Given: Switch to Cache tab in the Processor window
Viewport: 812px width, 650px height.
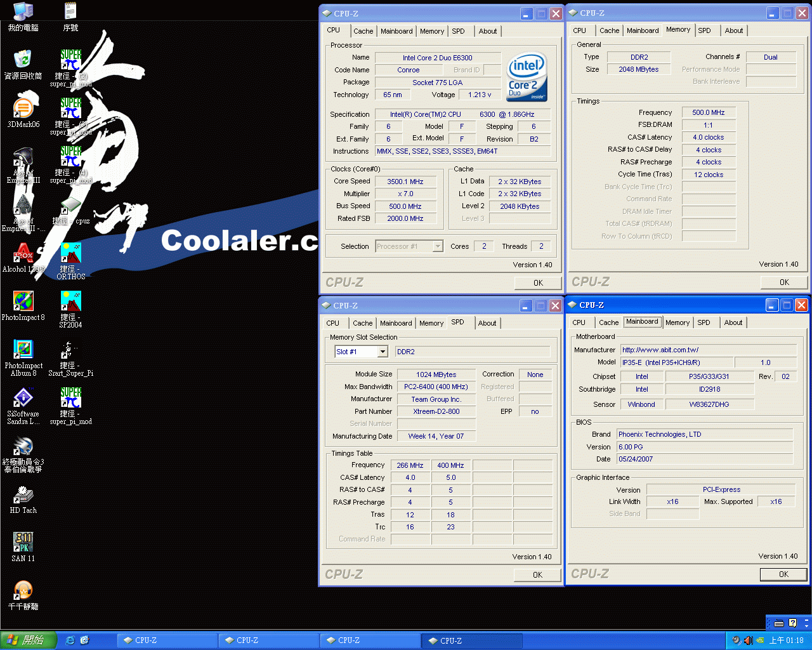Looking at the screenshot, I should 363,31.
